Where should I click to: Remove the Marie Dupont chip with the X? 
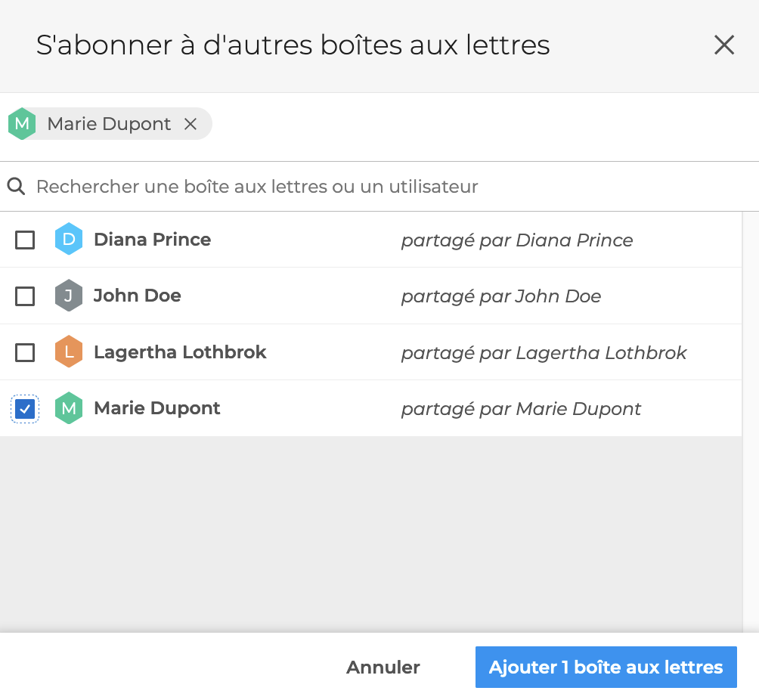click(x=191, y=124)
